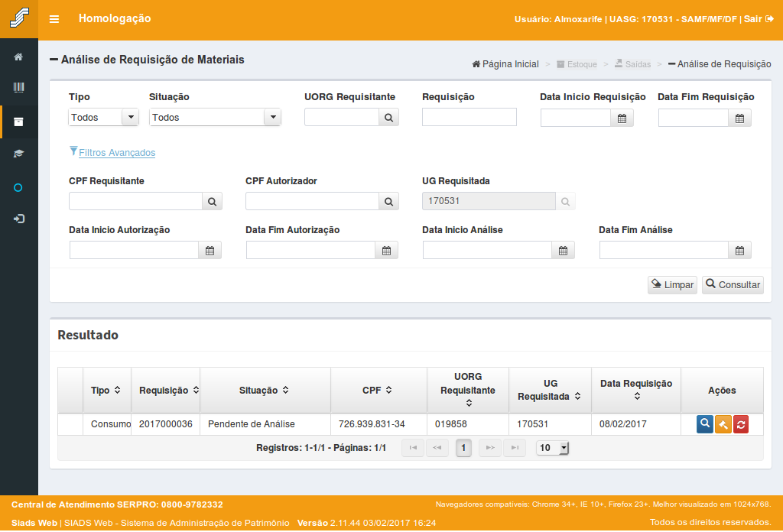
Task: Open calendar for Data Fim Autorização
Action: tap(386, 251)
